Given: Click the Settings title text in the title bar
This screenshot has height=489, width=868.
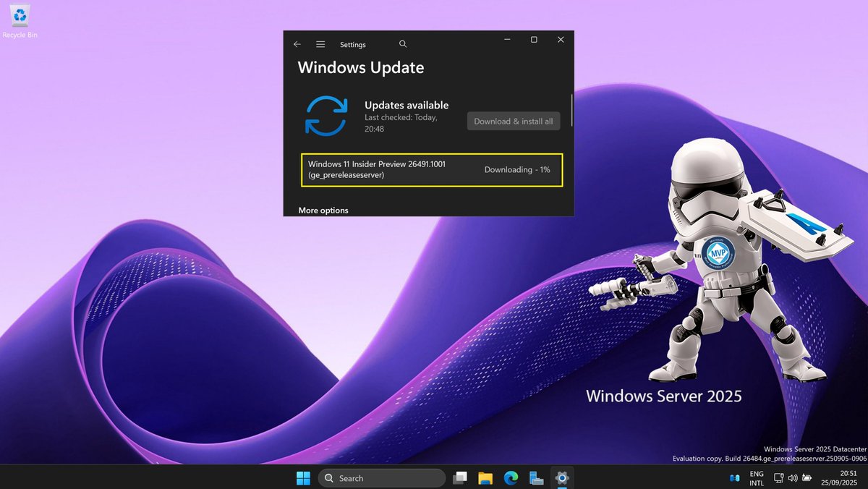Looking at the screenshot, I should pos(353,45).
